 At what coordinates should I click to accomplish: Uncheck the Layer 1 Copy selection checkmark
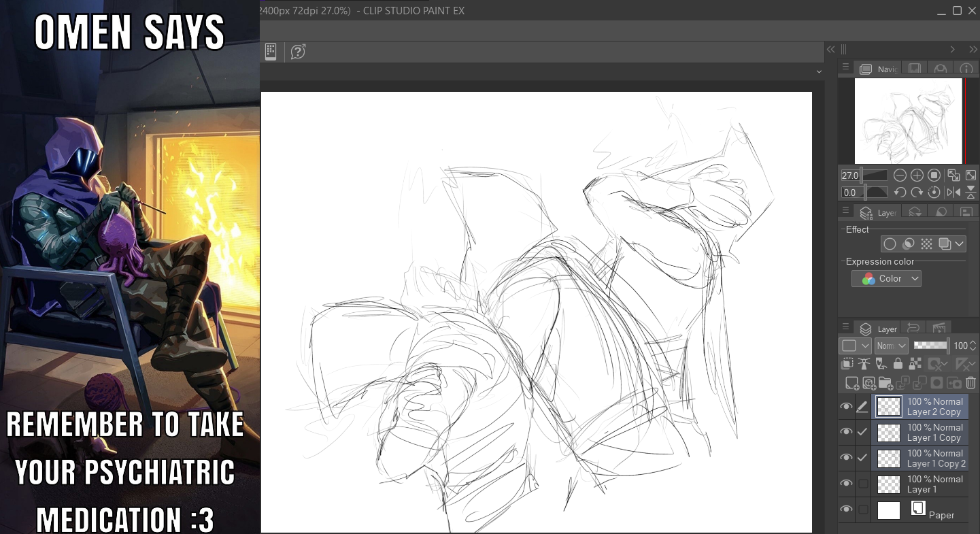[863, 432]
